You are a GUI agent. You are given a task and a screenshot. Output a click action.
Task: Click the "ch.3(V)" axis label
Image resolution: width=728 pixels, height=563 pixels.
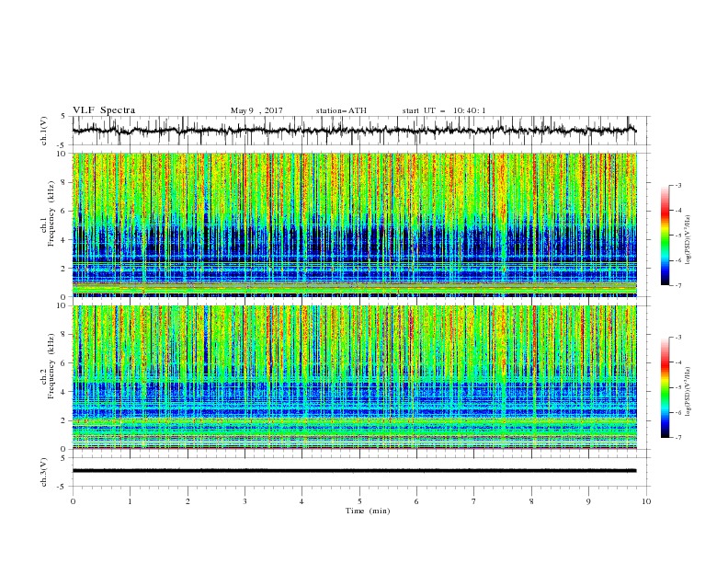click(44, 472)
